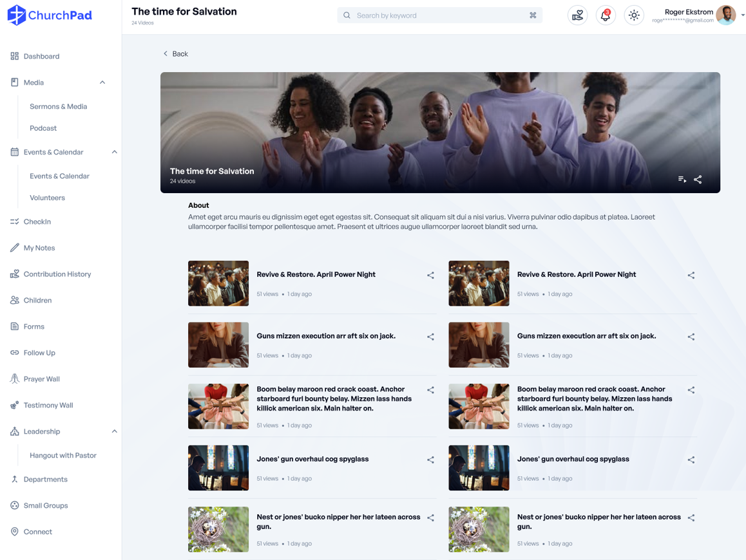Share the playlist from the banner share icon
The image size is (746, 560).
698,180
